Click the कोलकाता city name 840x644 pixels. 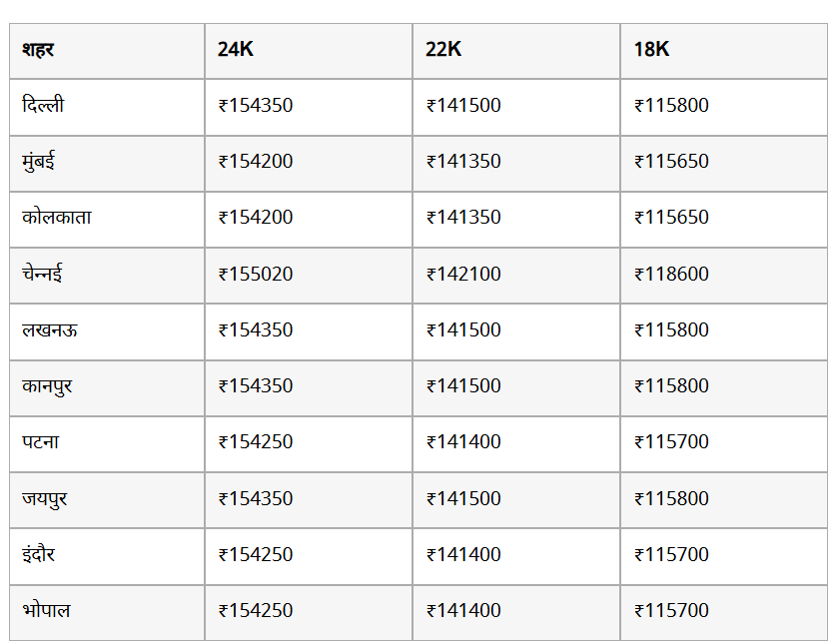click(x=57, y=217)
